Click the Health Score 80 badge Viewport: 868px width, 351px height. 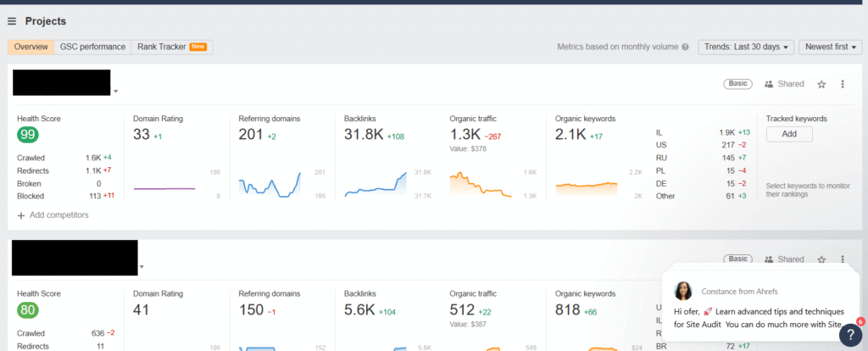tap(28, 310)
